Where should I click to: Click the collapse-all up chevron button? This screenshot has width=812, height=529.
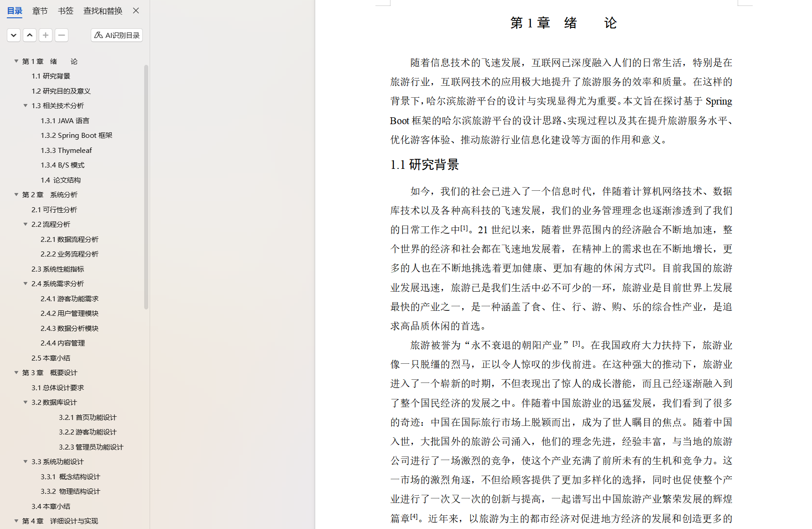tap(30, 35)
